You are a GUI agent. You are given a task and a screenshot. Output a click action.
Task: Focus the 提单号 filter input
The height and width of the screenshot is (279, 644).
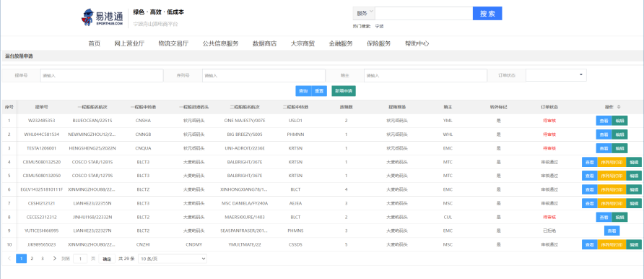[x=102, y=75]
